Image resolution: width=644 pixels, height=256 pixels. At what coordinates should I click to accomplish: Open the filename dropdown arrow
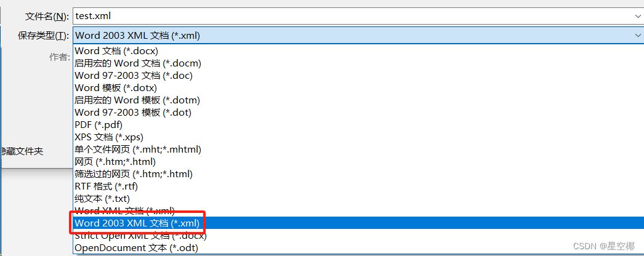(x=638, y=17)
